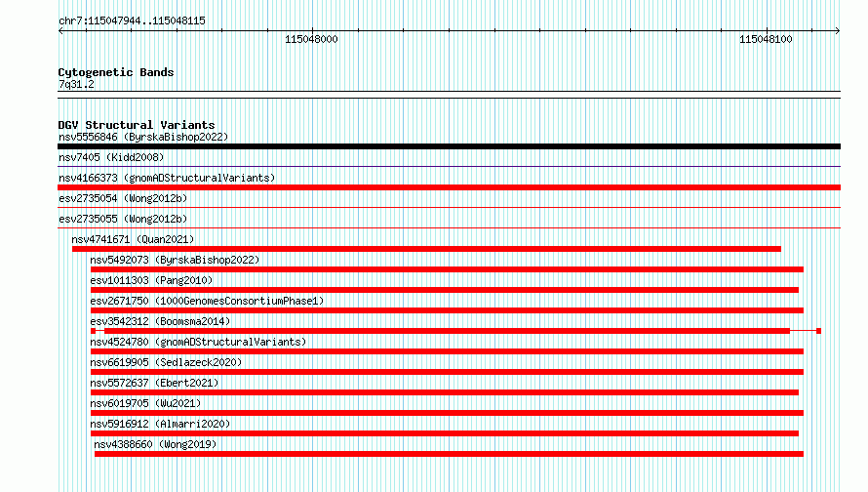This screenshot has height=492, width=868.
Task: Open variant nsv5556846 (ByrskaBishop2022) label
Action: point(143,137)
